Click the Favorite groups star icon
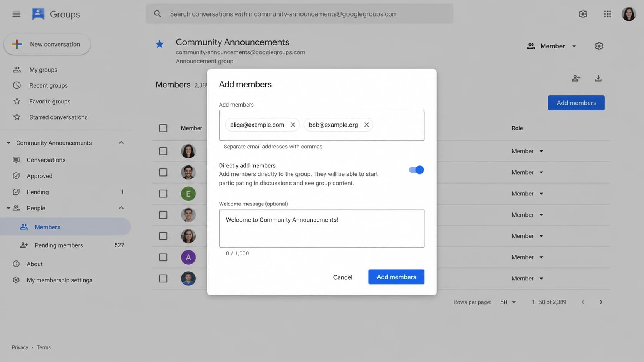The image size is (644, 362). pos(17,101)
